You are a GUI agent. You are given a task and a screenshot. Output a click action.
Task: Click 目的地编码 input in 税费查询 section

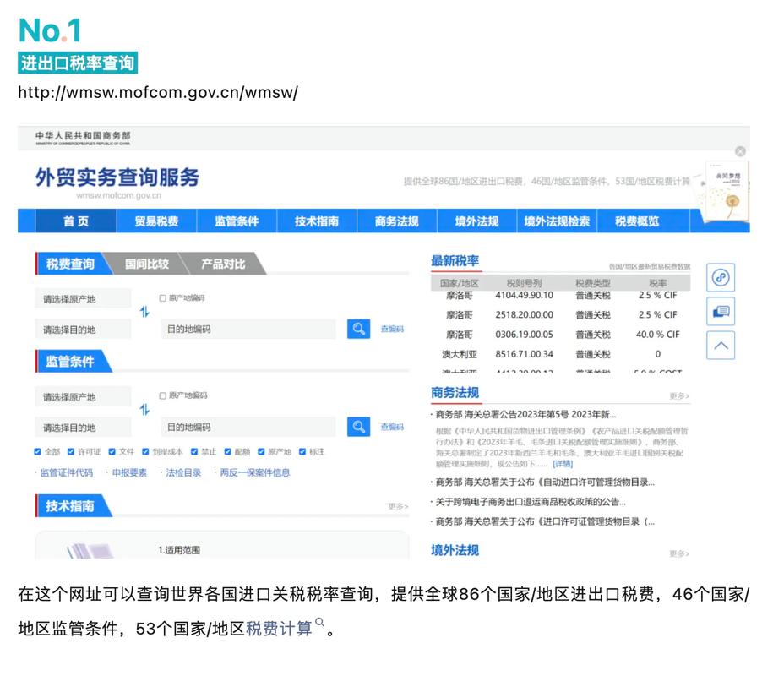click(248, 329)
